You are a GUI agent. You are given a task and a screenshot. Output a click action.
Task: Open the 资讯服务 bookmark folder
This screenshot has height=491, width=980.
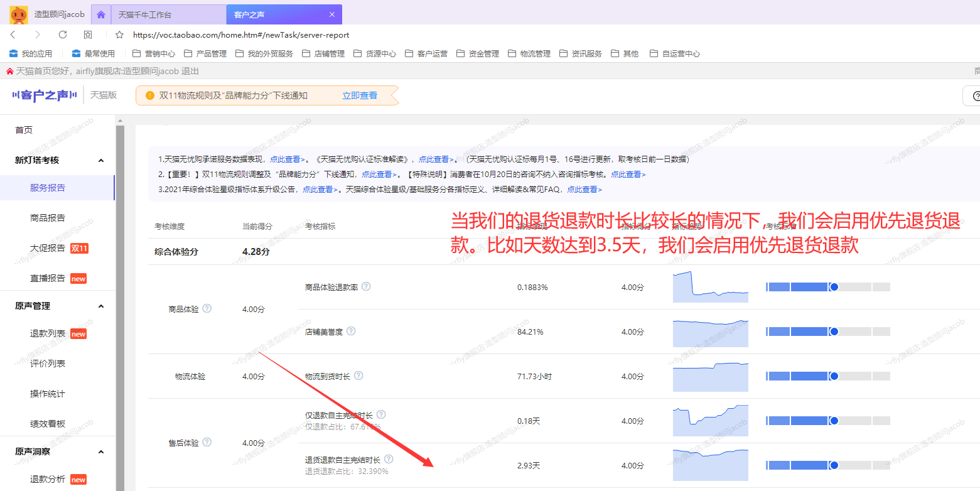click(580, 53)
